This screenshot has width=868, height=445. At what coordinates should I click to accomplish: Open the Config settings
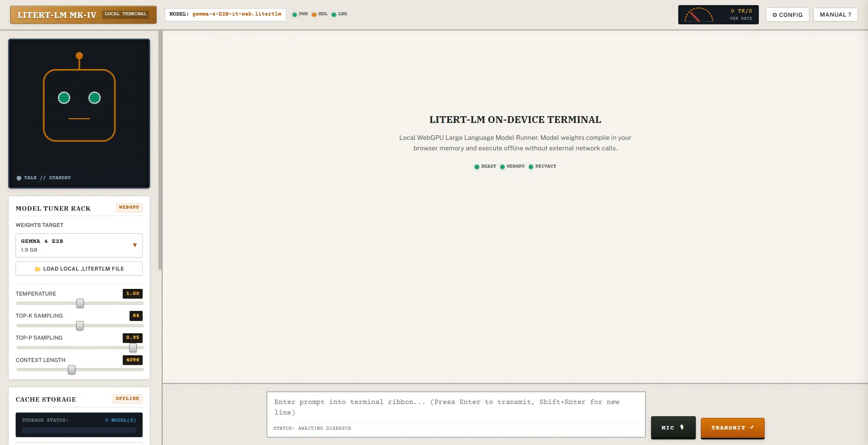point(787,15)
